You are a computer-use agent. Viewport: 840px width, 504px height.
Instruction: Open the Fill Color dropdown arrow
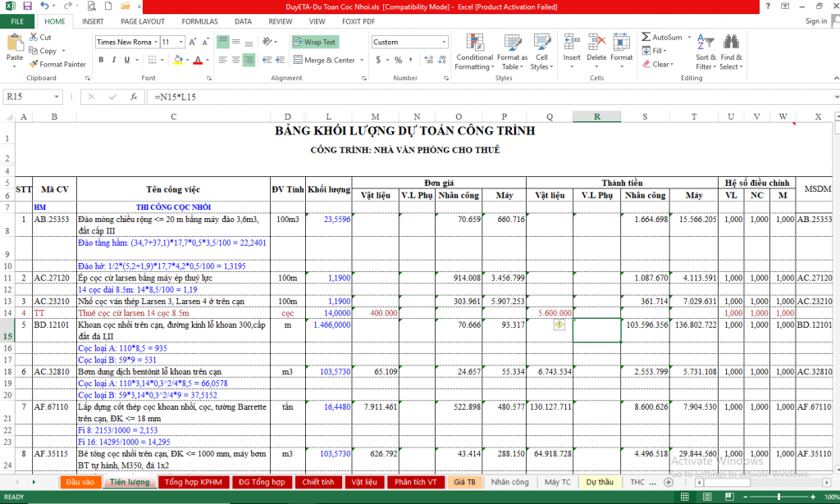[188, 60]
